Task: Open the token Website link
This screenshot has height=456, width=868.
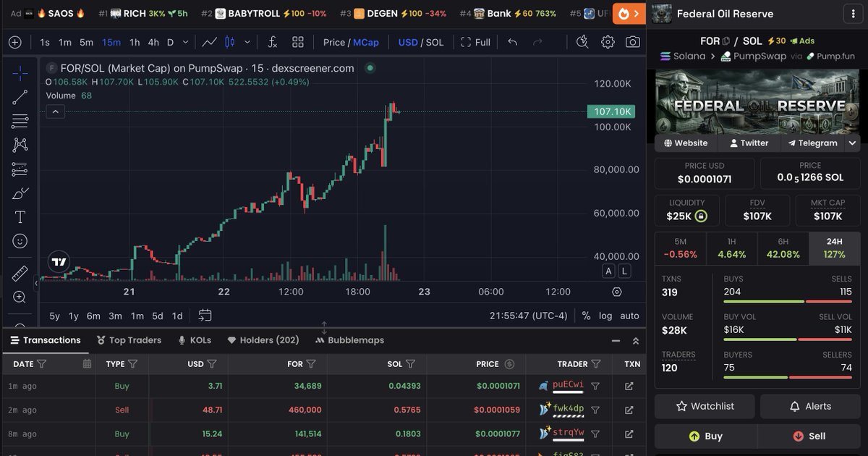Action: (686, 143)
